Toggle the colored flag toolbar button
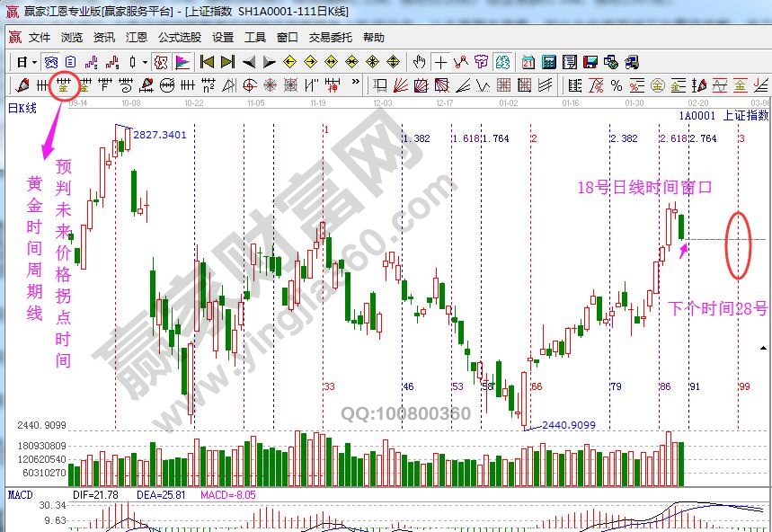 pos(182,62)
